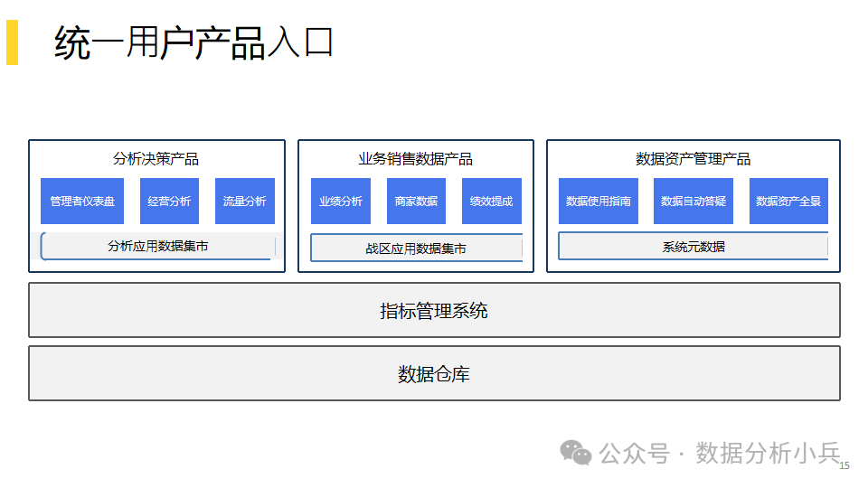This screenshot has width=868, height=488.
Task: Select the 数据自动答疑 box
Action: click(693, 201)
